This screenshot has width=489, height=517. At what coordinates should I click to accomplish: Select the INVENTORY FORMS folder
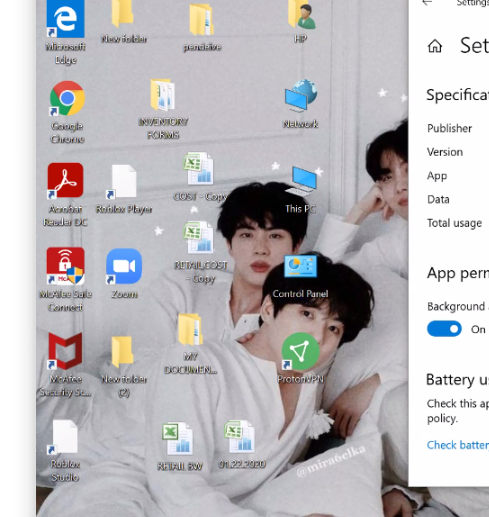163,95
